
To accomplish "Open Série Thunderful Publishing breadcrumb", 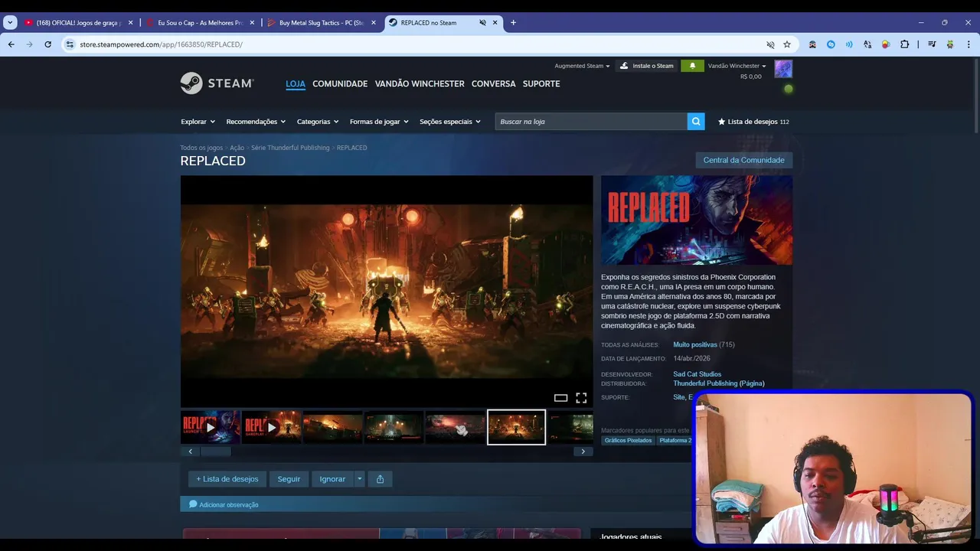I will pyautogui.click(x=290, y=148).
